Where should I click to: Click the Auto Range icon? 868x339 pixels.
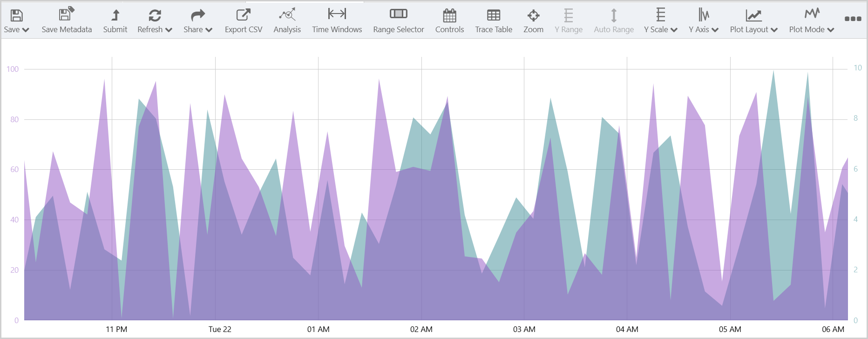click(x=613, y=15)
